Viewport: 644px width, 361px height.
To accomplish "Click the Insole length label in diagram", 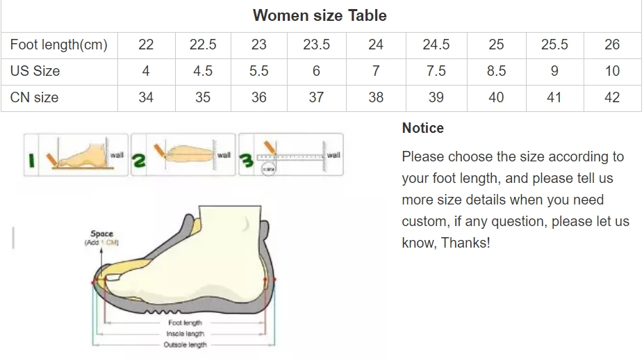I will (x=185, y=334).
